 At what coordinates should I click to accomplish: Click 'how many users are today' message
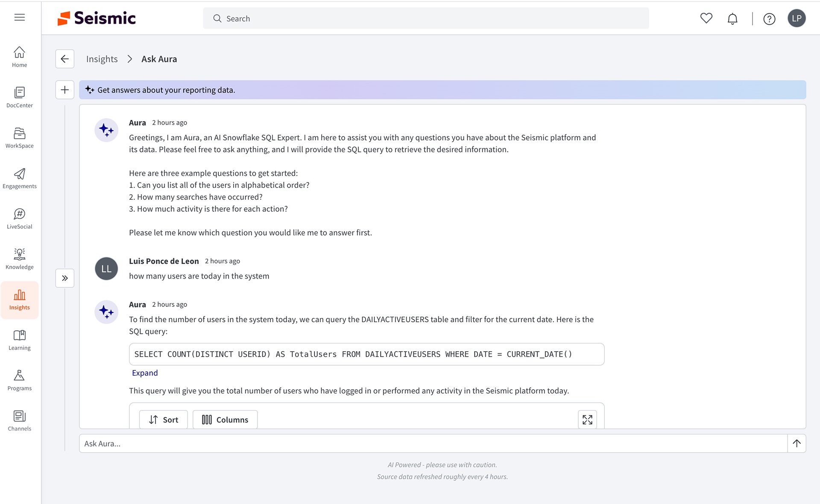tap(199, 276)
